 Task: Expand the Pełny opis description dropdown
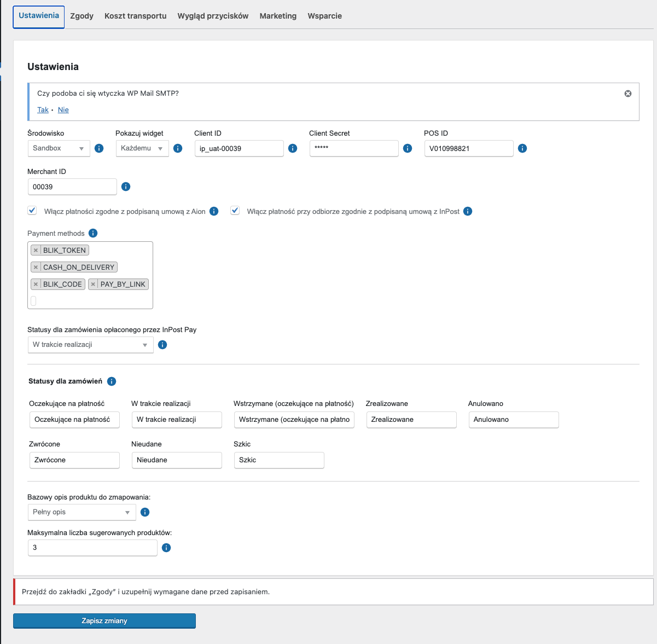coord(82,512)
